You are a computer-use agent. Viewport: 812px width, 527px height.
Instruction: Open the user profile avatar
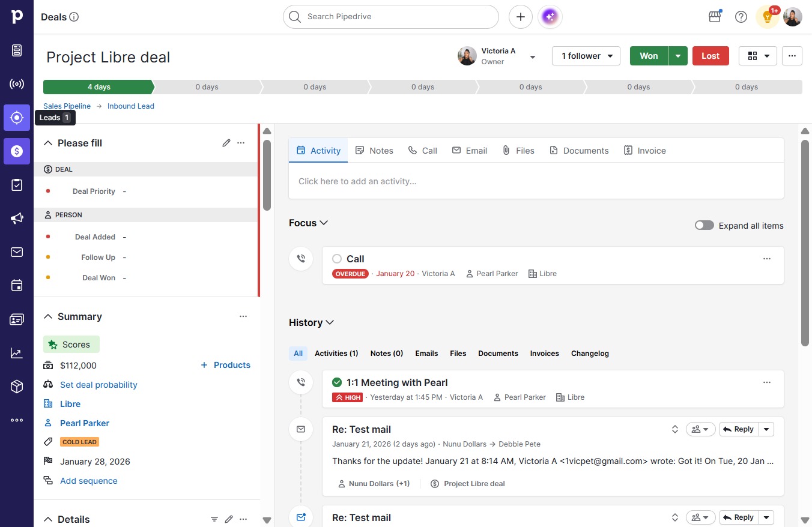tap(793, 17)
